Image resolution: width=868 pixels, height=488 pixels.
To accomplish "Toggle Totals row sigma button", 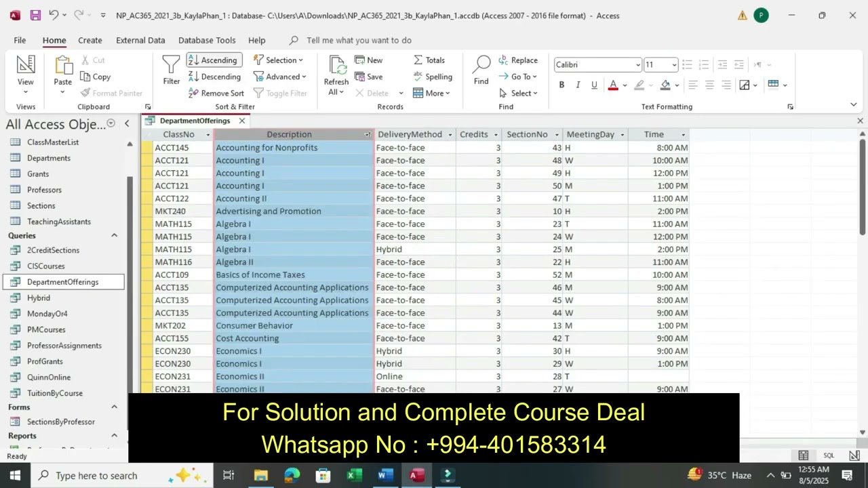I will click(429, 60).
